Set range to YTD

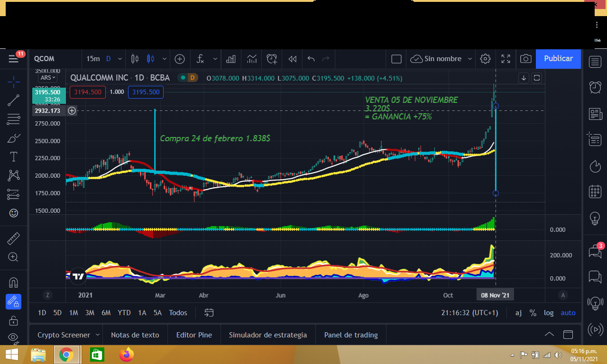coord(124,313)
